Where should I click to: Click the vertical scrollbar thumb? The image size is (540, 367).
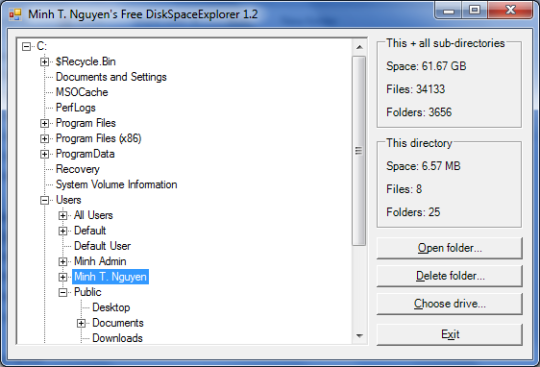click(359, 151)
